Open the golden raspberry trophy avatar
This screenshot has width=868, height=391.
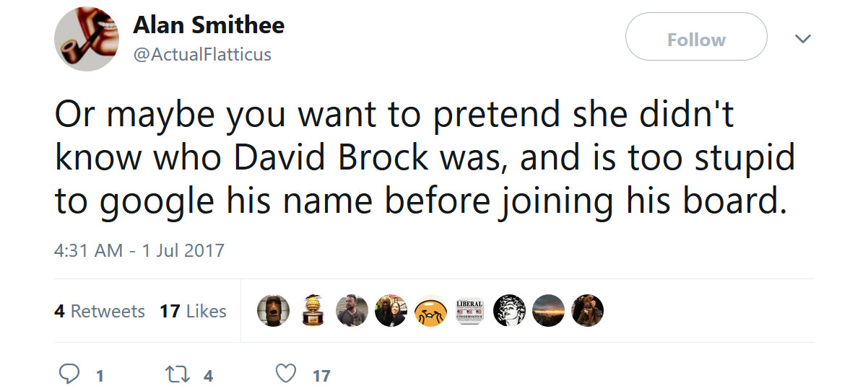point(313,311)
